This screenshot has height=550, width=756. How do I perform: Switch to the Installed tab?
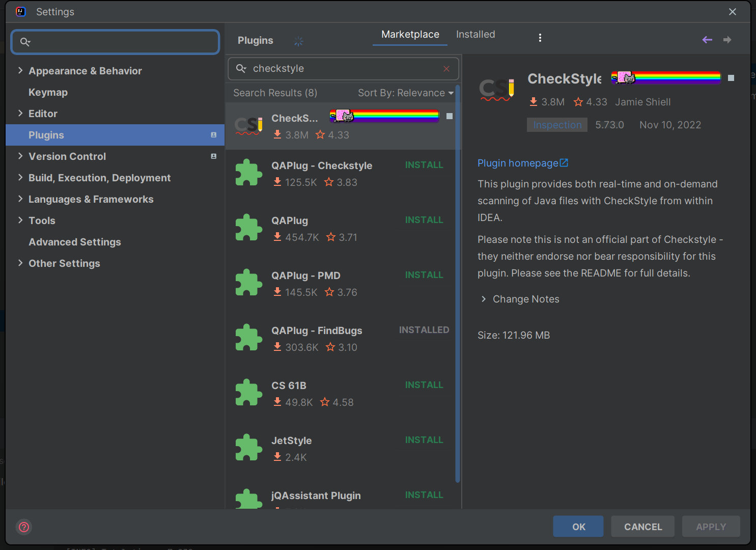click(x=475, y=34)
